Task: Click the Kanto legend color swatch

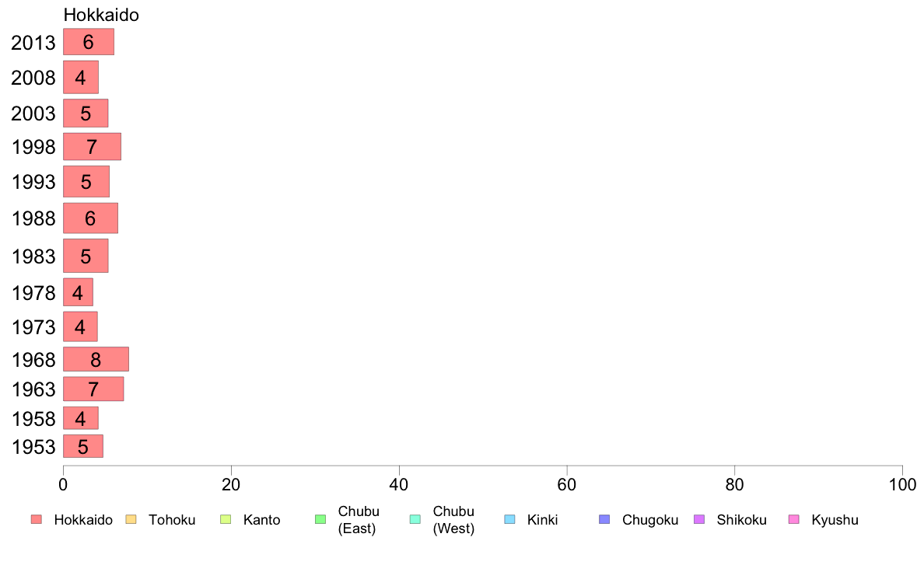Action: (226, 519)
